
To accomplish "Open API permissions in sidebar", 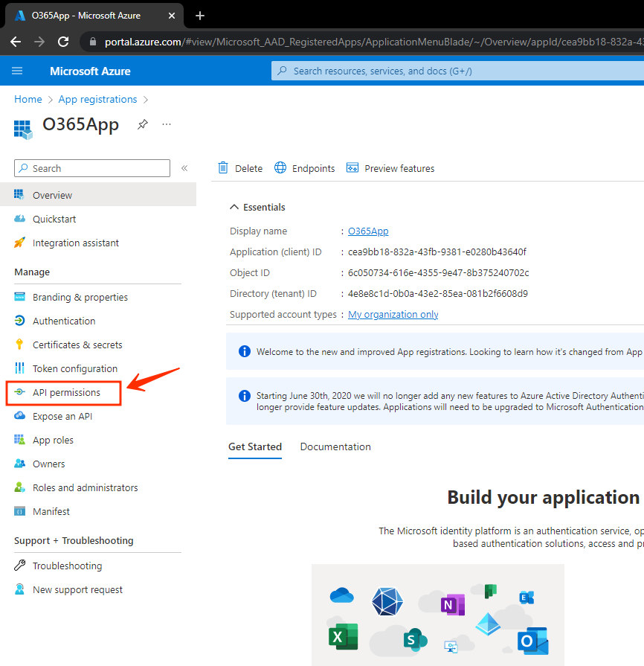I will point(65,392).
